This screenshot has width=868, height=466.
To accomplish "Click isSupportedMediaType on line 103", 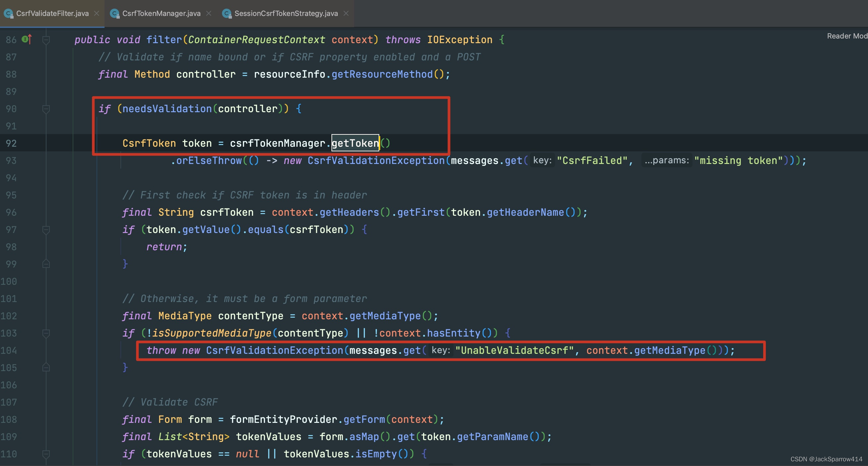I will [x=212, y=333].
